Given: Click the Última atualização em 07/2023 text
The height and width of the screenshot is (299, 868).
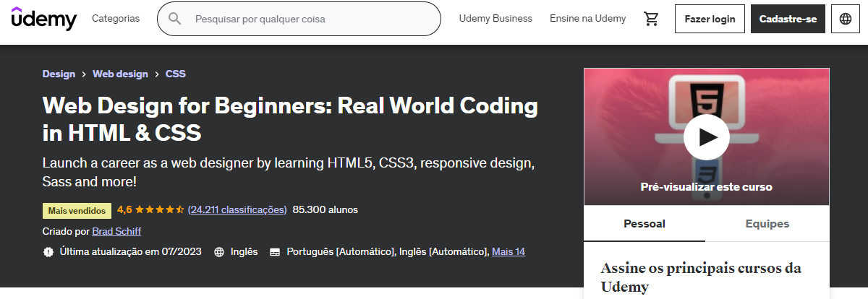Looking at the screenshot, I should (x=132, y=252).
